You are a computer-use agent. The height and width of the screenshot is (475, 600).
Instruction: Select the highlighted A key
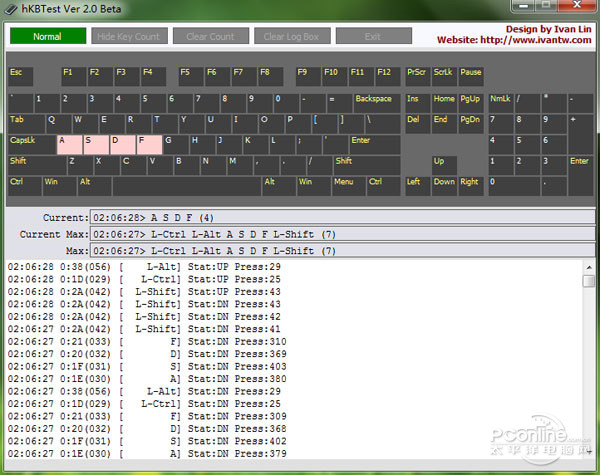point(69,144)
